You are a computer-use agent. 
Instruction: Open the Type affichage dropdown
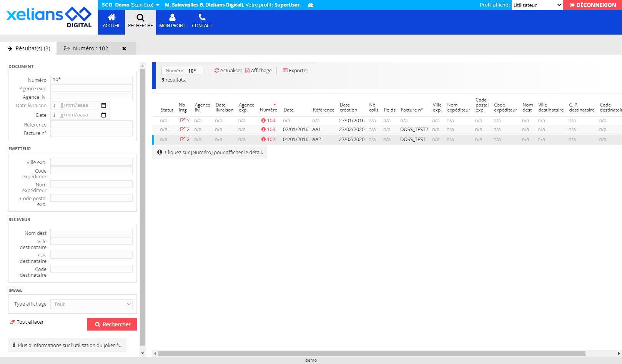(x=91, y=304)
